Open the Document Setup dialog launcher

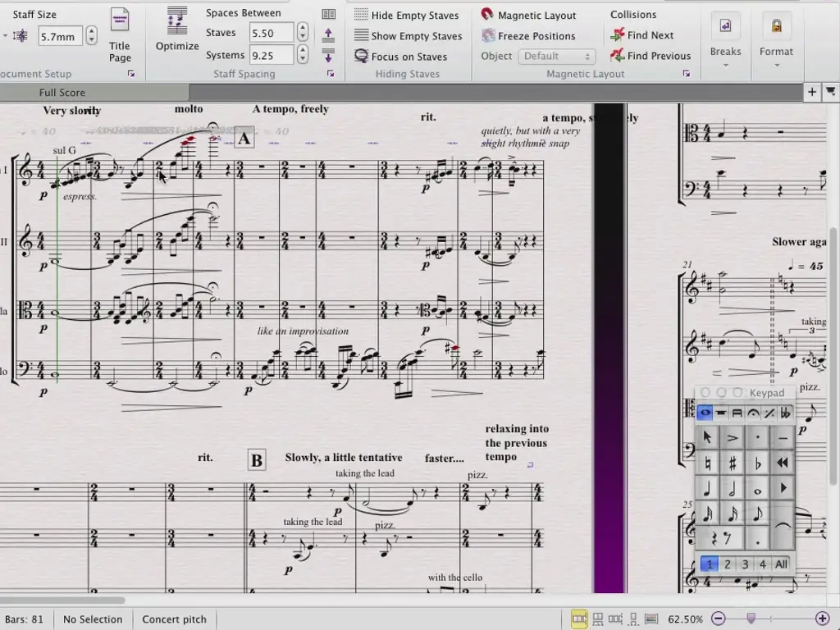point(131,74)
